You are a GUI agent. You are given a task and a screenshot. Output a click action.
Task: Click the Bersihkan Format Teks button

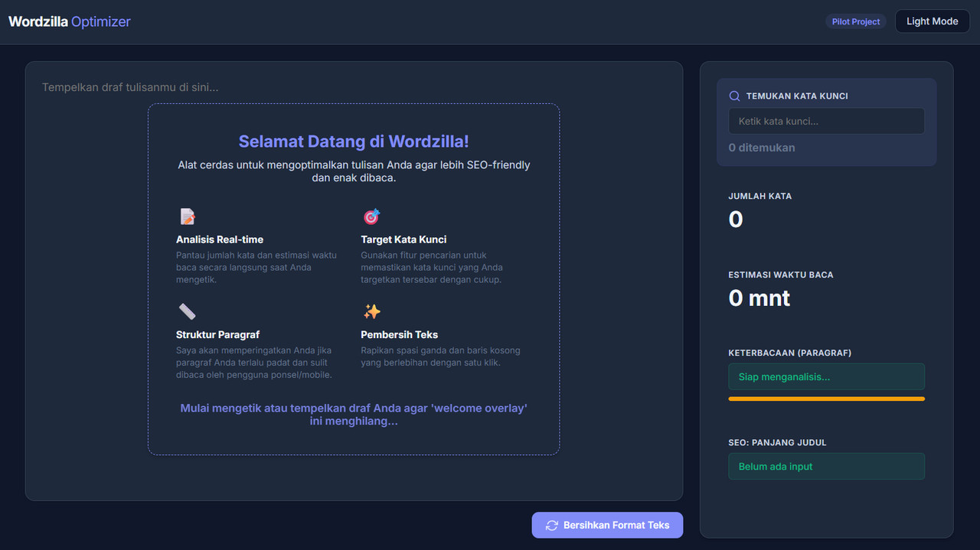[x=607, y=526]
